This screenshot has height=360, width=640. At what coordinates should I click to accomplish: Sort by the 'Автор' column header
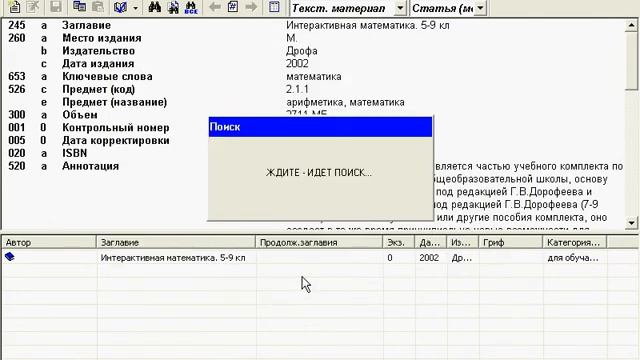coord(49,242)
